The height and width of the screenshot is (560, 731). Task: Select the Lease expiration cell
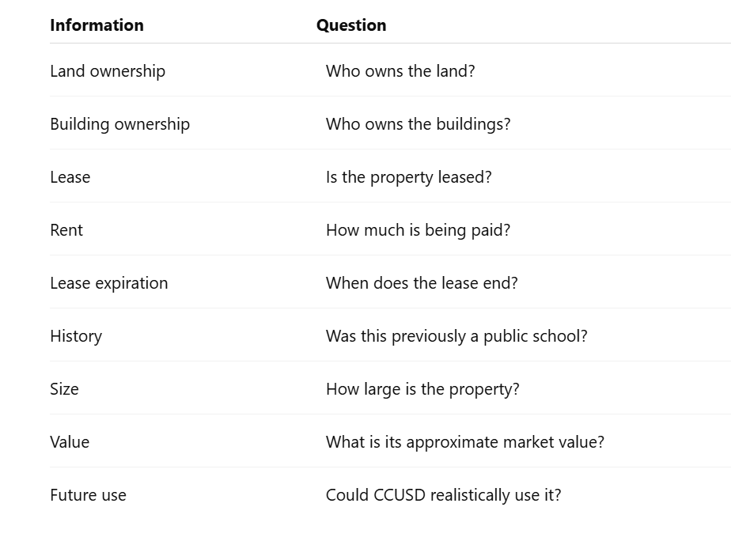109,283
